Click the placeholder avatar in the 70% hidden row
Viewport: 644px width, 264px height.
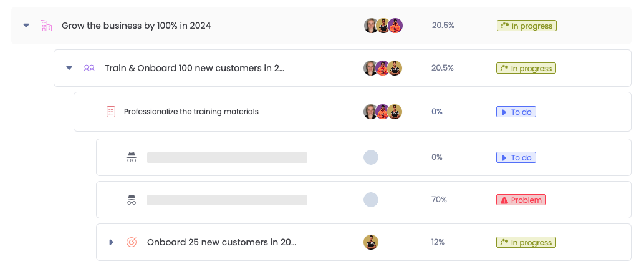371,200
